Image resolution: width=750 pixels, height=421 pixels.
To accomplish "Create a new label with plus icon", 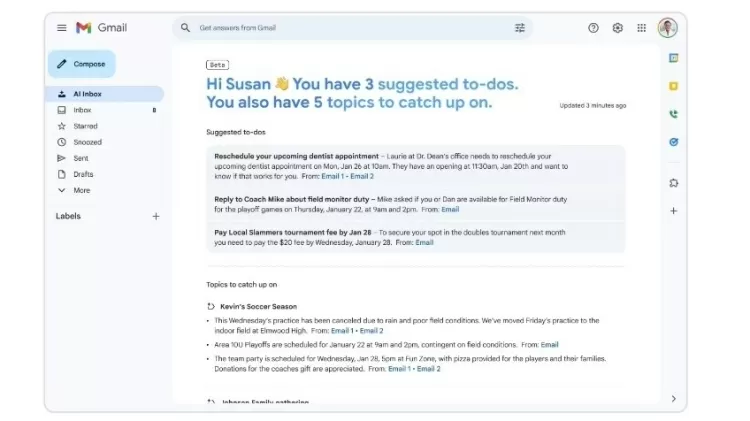I will (155, 216).
